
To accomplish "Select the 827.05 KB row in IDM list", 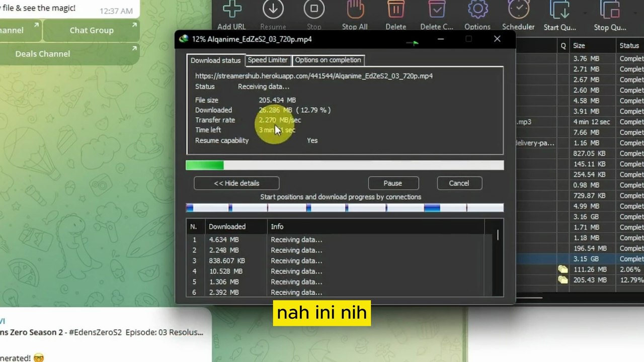I will (x=581, y=154).
